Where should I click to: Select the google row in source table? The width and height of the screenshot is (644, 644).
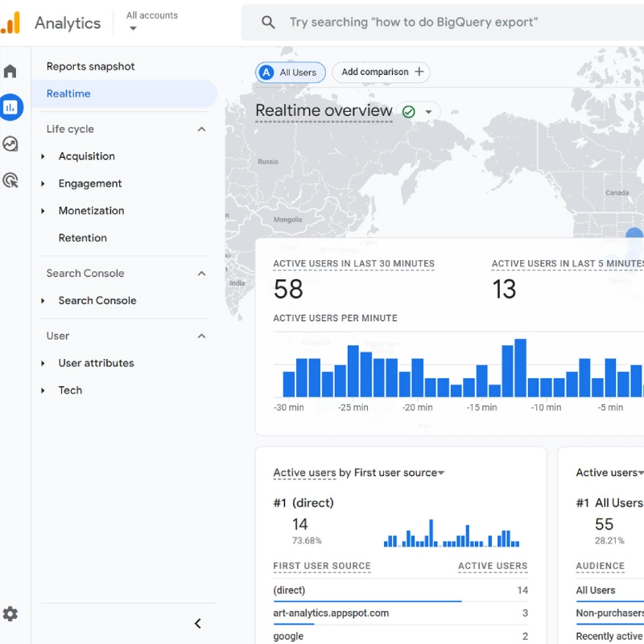point(400,636)
